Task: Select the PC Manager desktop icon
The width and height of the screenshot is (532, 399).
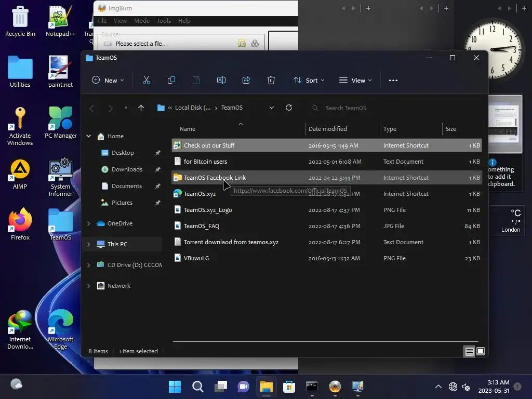Action: (60, 123)
